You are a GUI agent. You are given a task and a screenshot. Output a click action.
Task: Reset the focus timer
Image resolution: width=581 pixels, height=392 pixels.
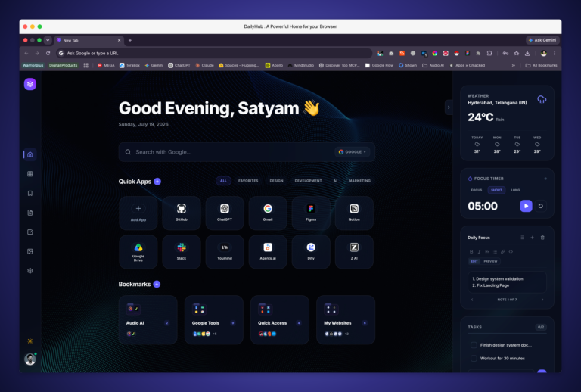pos(541,206)
